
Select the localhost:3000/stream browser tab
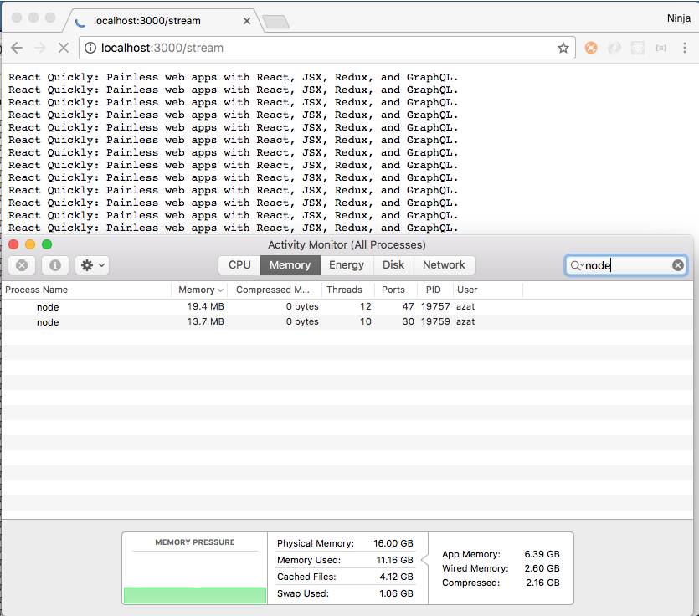pos(164,21)
